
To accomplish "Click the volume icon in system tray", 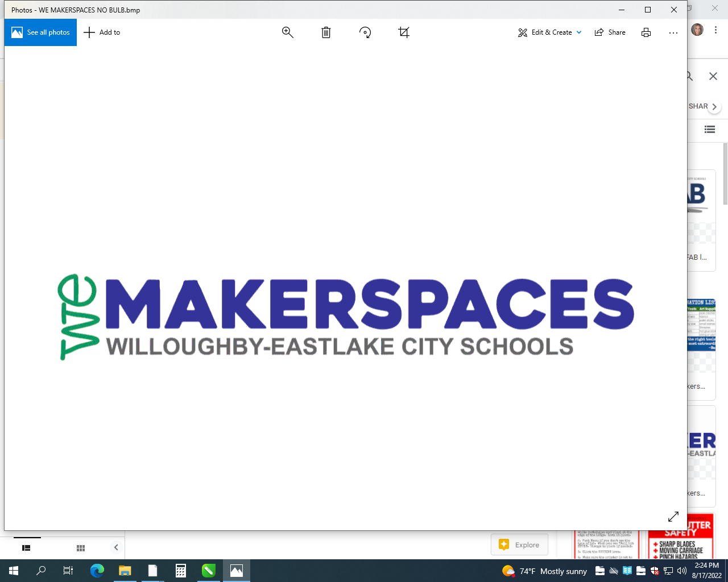I will pos(682,571).
